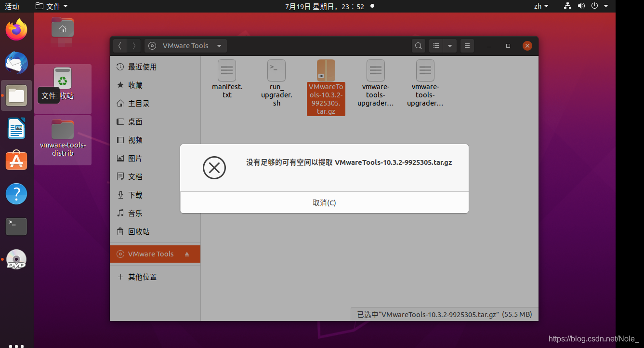The image size is (644, 348).
Task: Open search in the Files window
Action: (x=419, y=46)
